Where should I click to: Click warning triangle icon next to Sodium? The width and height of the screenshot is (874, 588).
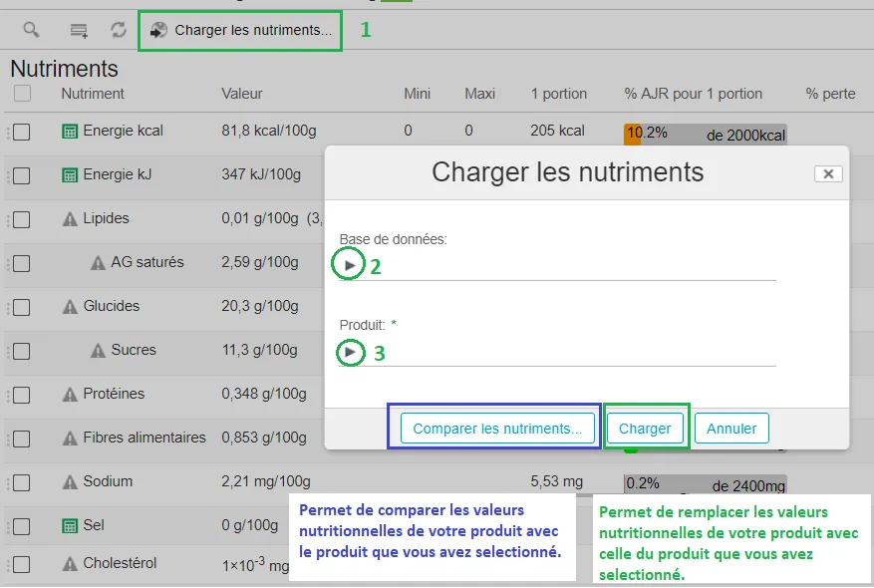tap(70, 482)
